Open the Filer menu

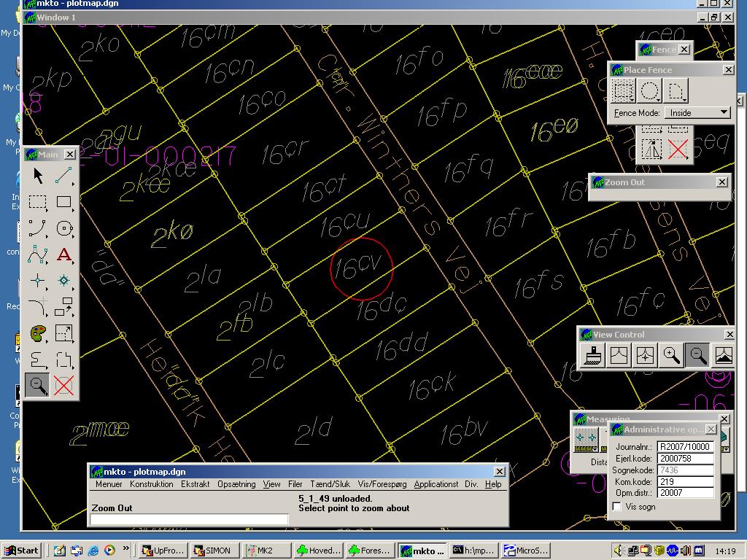[295, 484]
